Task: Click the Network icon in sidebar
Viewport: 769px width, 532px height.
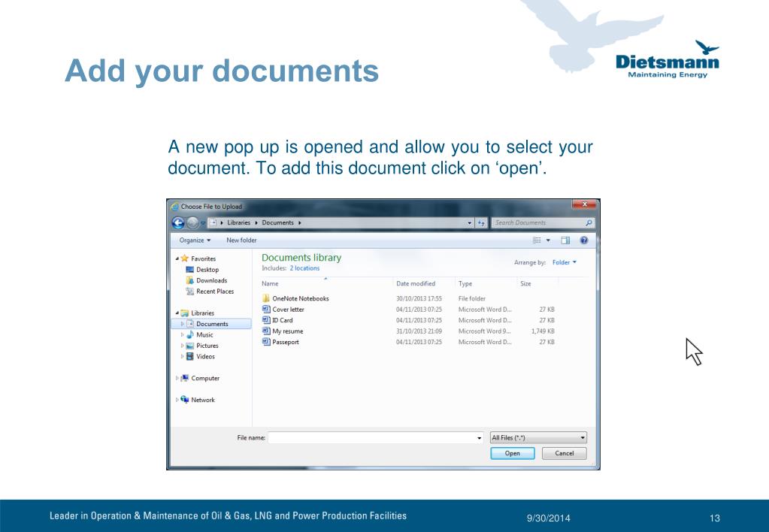Action: [184, 400]
